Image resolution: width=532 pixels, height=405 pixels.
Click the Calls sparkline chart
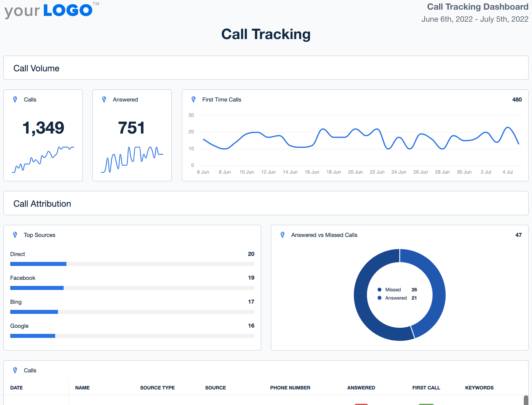[x=43, y=159]
